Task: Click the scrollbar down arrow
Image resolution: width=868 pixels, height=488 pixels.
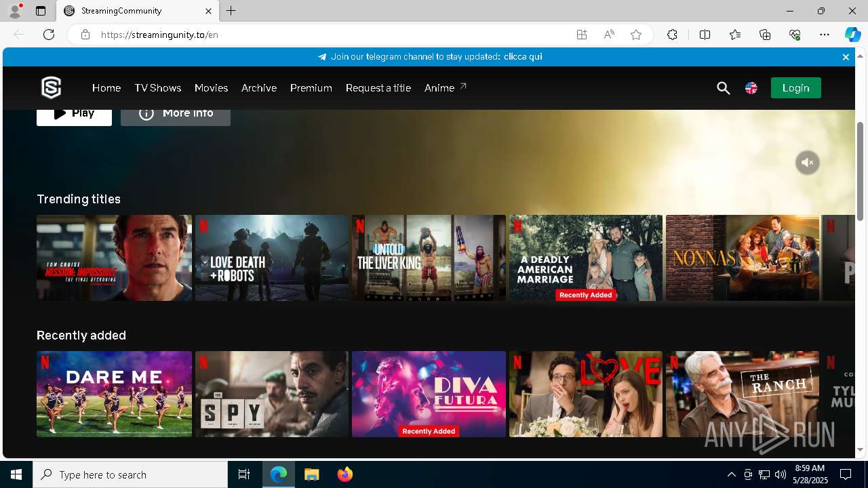Action: coord(861,450)
